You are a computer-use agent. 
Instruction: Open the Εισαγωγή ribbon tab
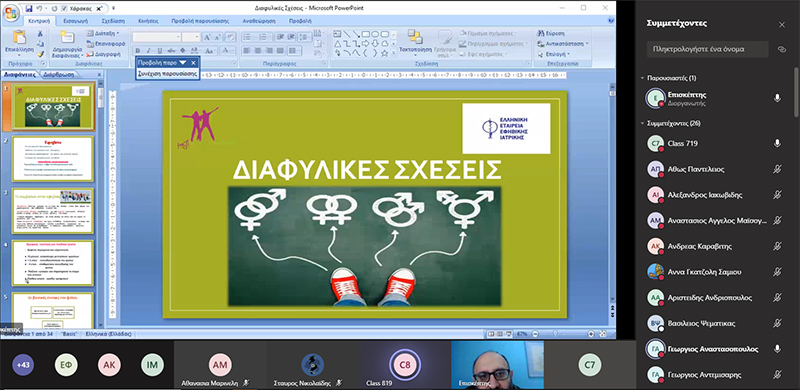(x=76, y=21)
